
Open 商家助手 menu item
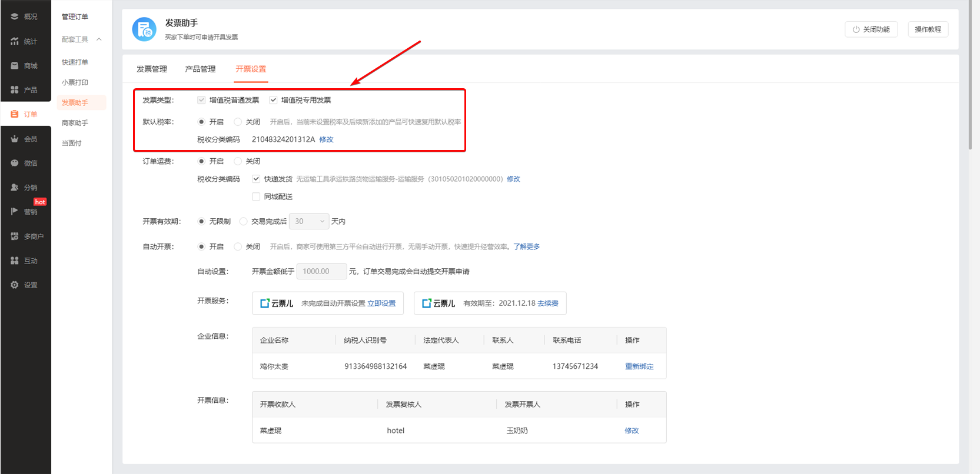75,123
